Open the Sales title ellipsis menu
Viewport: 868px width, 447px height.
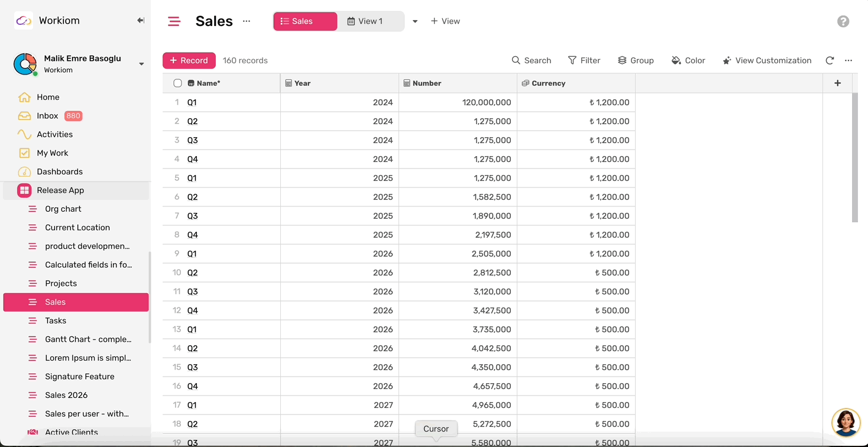(x=247, y=21)
